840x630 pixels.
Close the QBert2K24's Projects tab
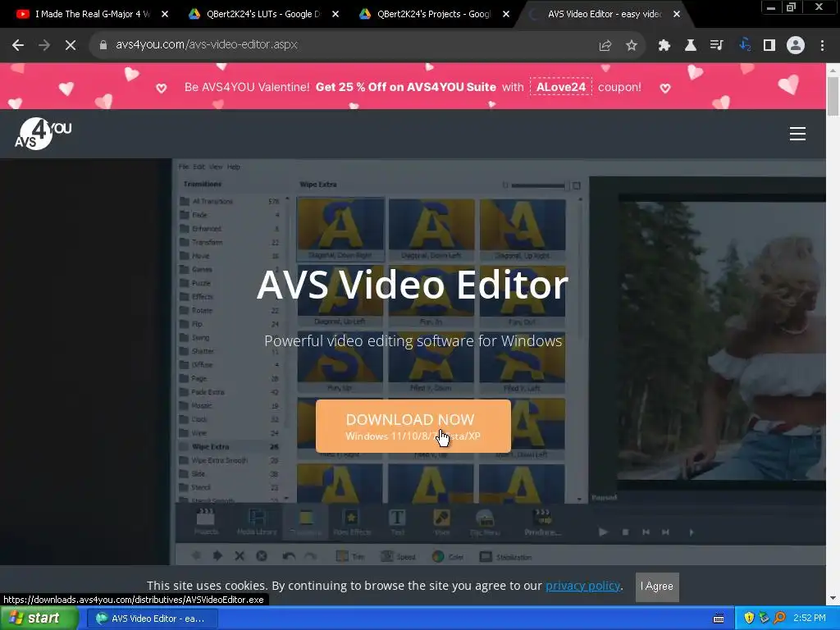click(506, 14)
